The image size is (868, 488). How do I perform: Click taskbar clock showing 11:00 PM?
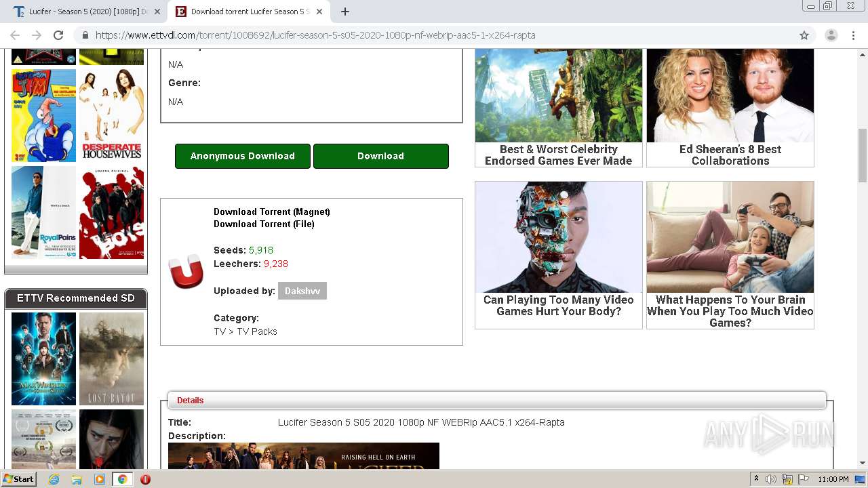tap(833, 479)
